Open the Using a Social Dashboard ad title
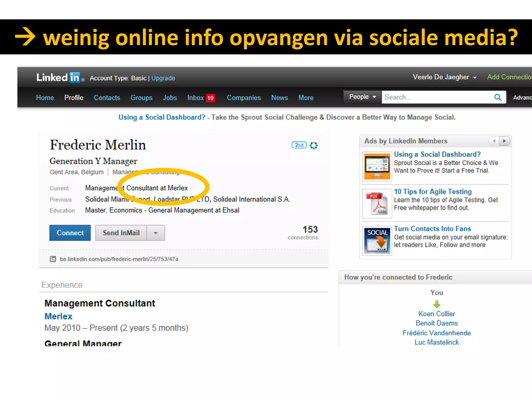This screenshot has width=532, height=399. coord(437,154)
